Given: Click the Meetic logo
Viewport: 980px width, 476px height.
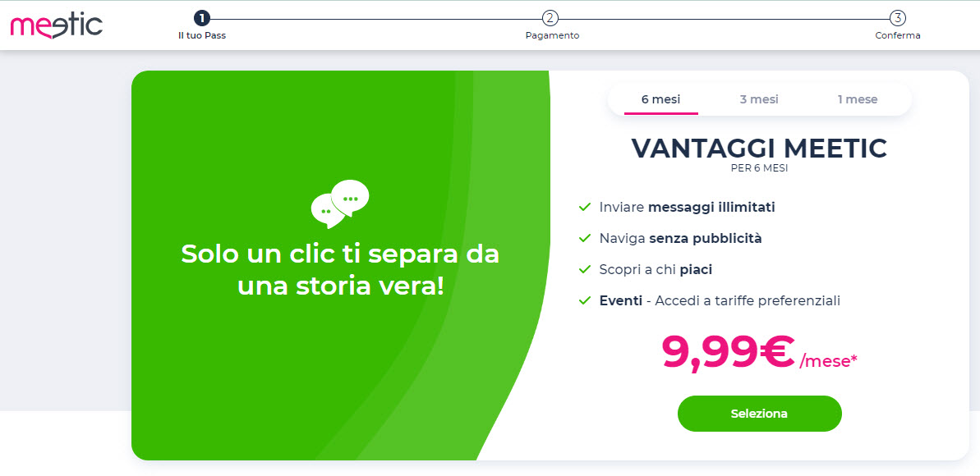Looking at the screenshot, I should (x=56, y=25).
